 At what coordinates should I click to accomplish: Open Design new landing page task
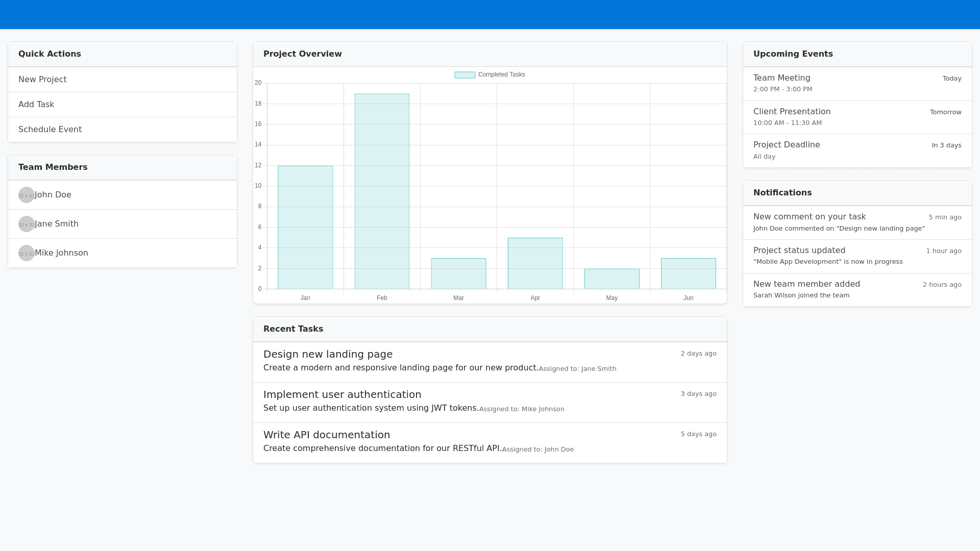coord(328,354)
